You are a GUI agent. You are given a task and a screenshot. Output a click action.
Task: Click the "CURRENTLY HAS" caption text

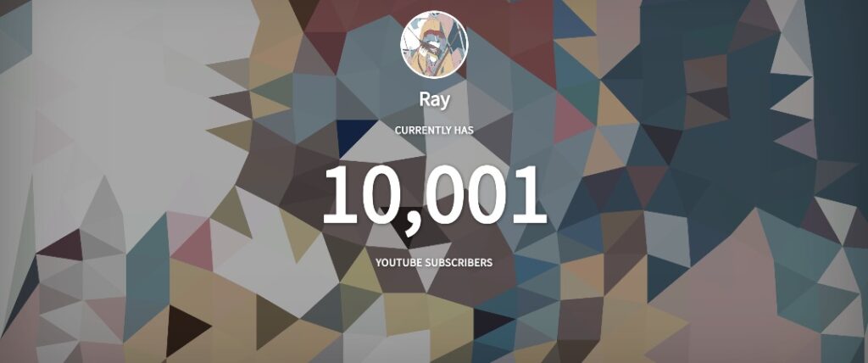click(434, 131)
